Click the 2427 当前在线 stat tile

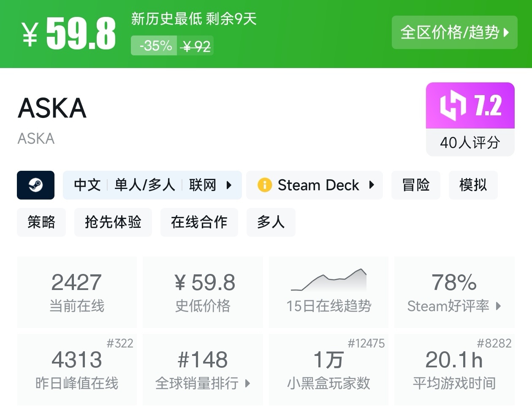pyautogui.click(x=77, y=292)
